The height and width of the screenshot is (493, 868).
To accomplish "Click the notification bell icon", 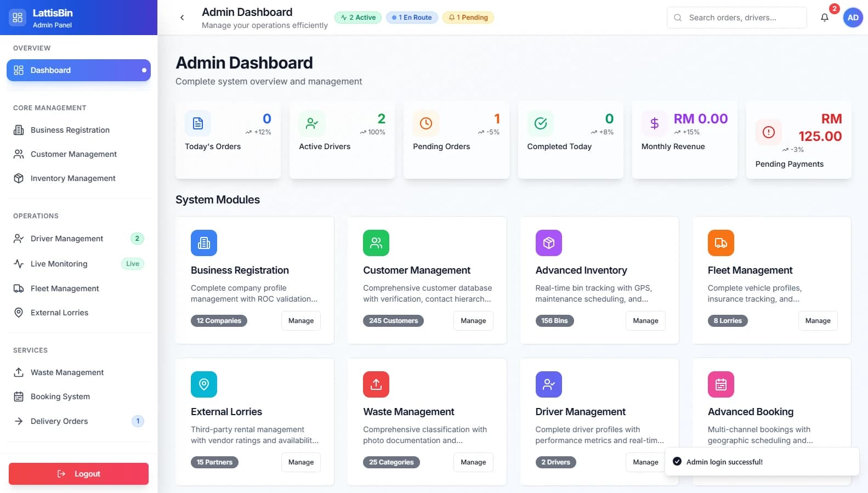I will tap(824, 18).
